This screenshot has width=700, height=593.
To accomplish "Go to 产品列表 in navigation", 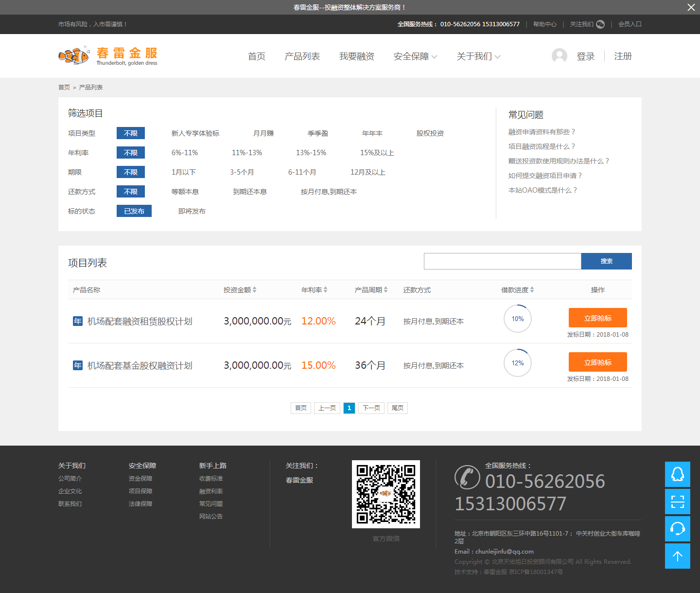I will coord(302,56).
